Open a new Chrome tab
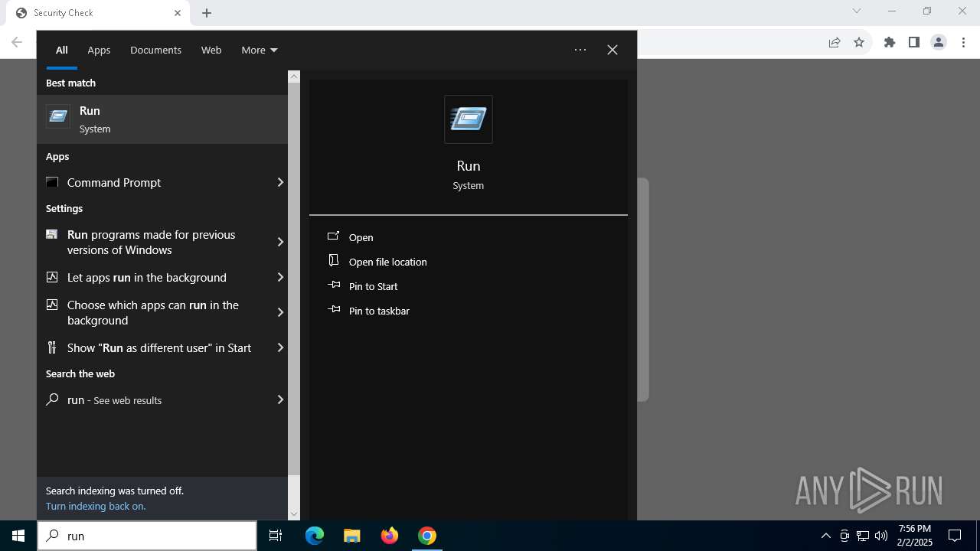Viewport: 980px width, 551px height. coord(207,13)
